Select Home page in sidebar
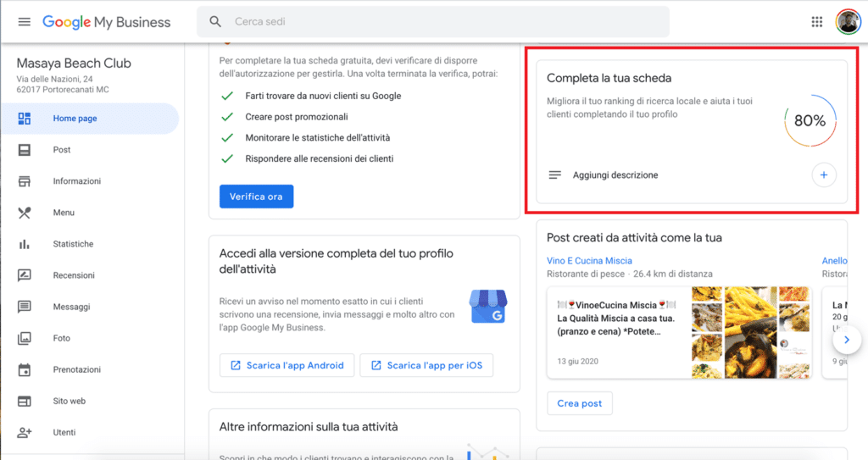The image size is (868, 460). click(x=90, y=119)
